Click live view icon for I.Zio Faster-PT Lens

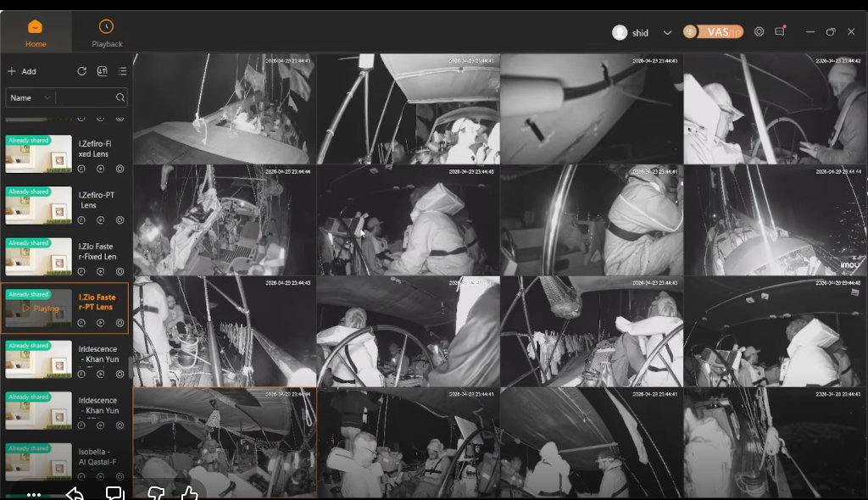tap(100, 323)
